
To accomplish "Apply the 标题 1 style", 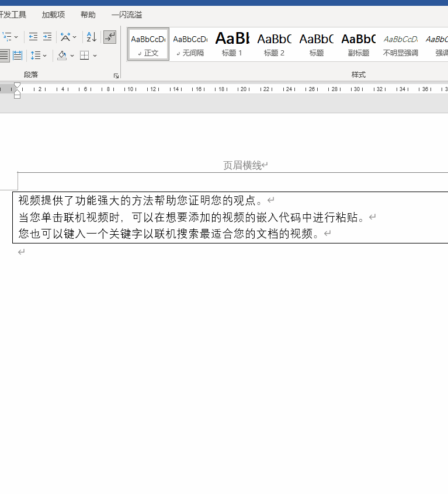I will tap(232, 44).
